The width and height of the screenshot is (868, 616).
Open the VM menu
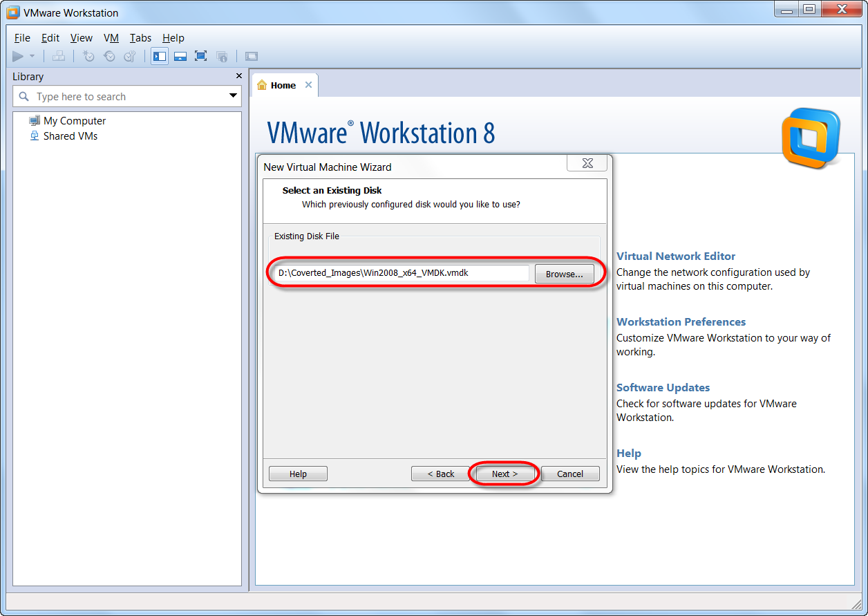111,38
